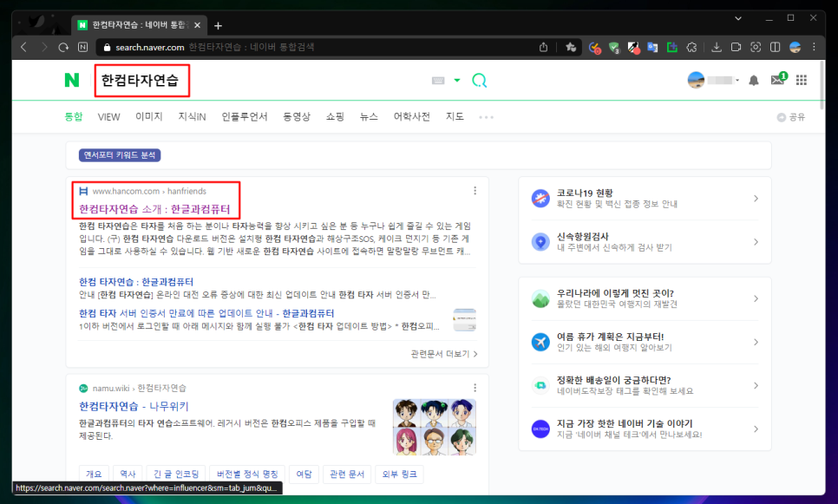Close the Naver search tab

(x=197, y=25)
